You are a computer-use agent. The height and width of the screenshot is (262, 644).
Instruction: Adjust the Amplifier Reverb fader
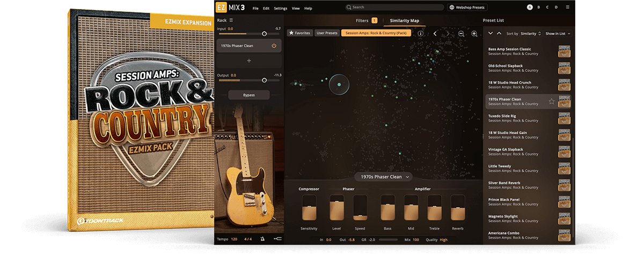click(x=458, y=208)
